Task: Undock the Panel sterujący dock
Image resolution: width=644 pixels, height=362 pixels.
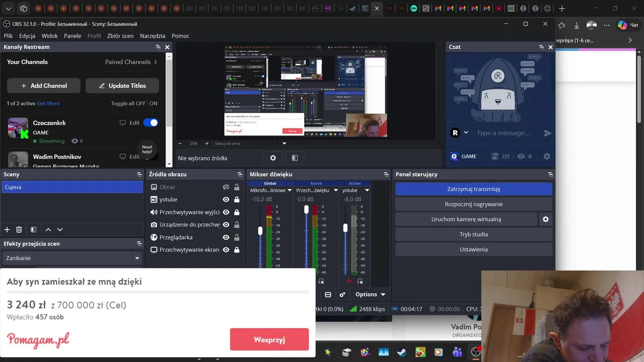Action: (550, 174)
